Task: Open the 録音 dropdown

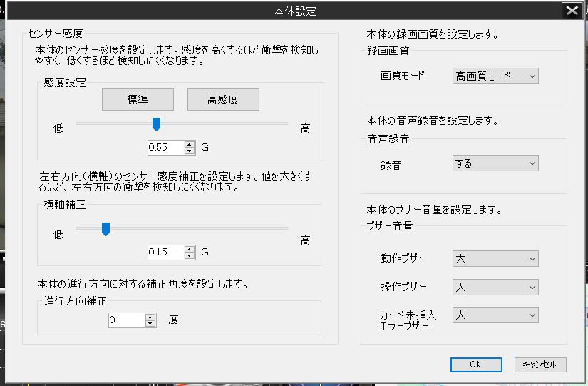Action: (x=495, y=163)
